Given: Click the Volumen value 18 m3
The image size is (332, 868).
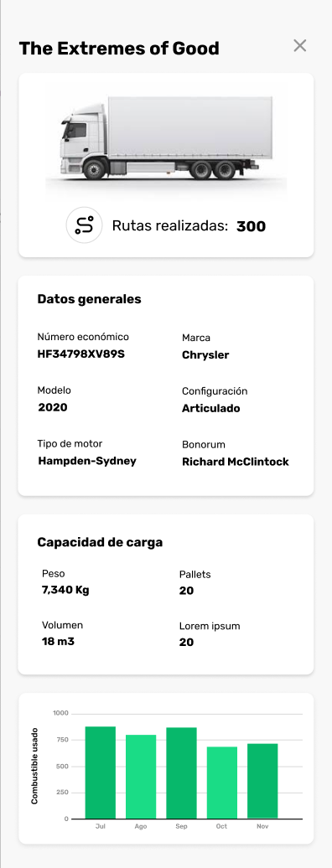Looking at the screenshot, I should point(58,642).
